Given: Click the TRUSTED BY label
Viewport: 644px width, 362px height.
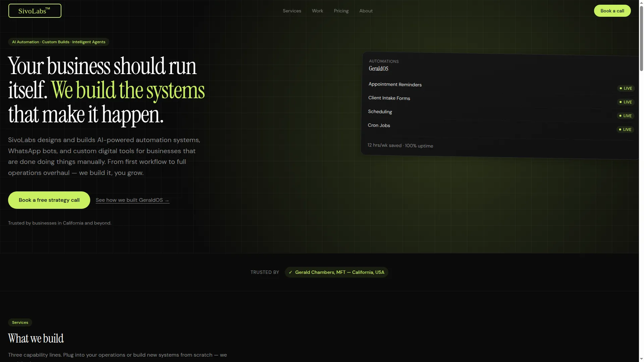Looking at the screenshot, I should [265, 272].
